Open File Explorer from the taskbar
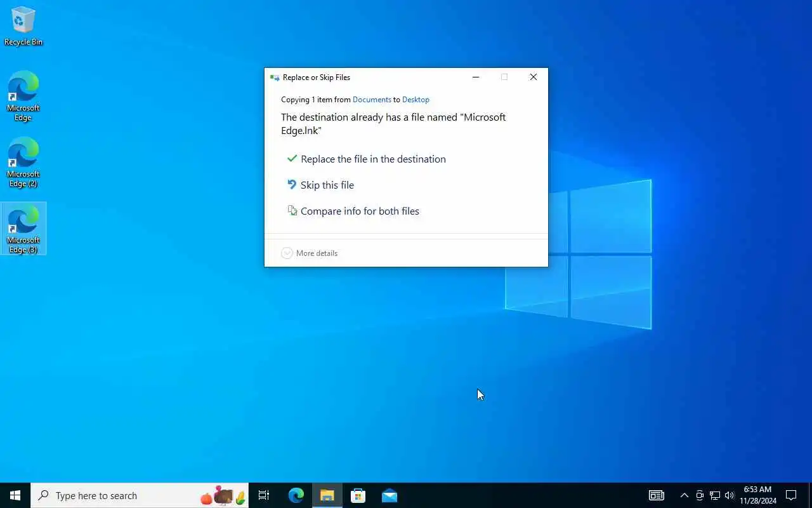 tap(327, 495)
